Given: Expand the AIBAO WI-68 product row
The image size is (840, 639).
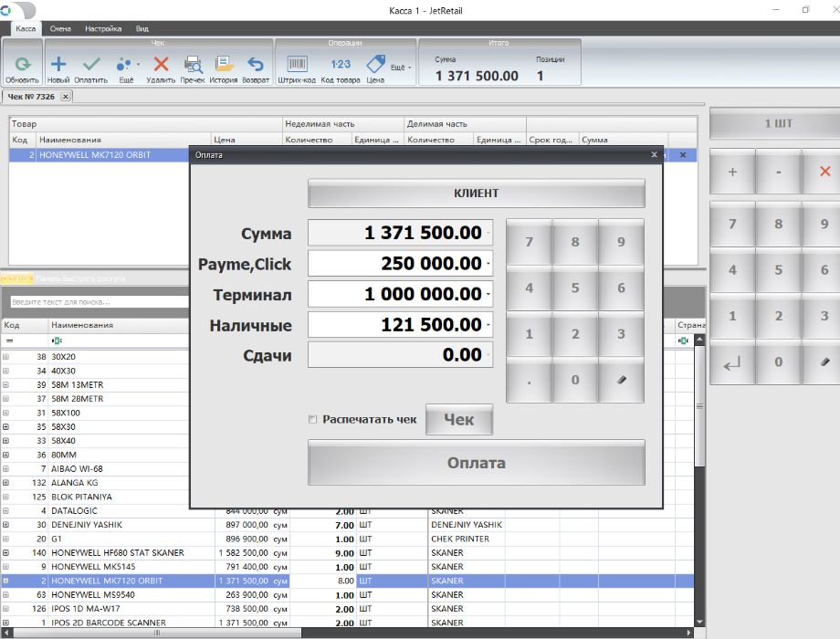Looking at the screenshot, I should click(5, 468).
